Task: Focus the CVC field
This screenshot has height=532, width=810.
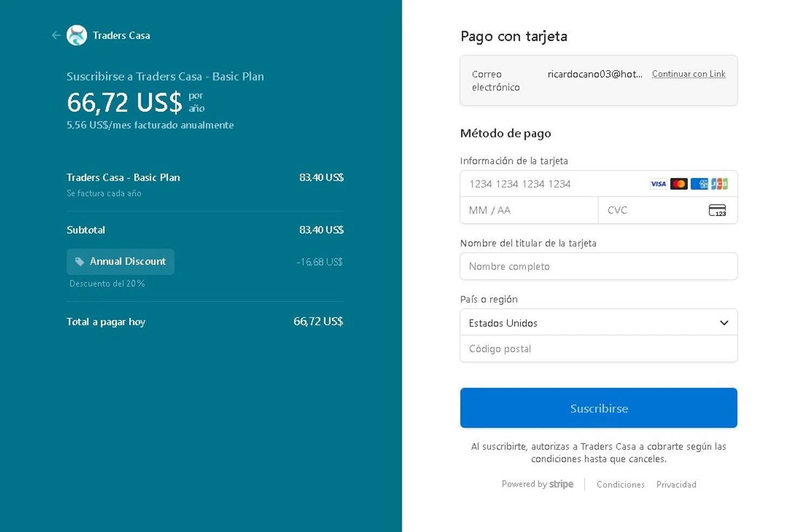Action: pyautogui.click(x=668, y=210)
